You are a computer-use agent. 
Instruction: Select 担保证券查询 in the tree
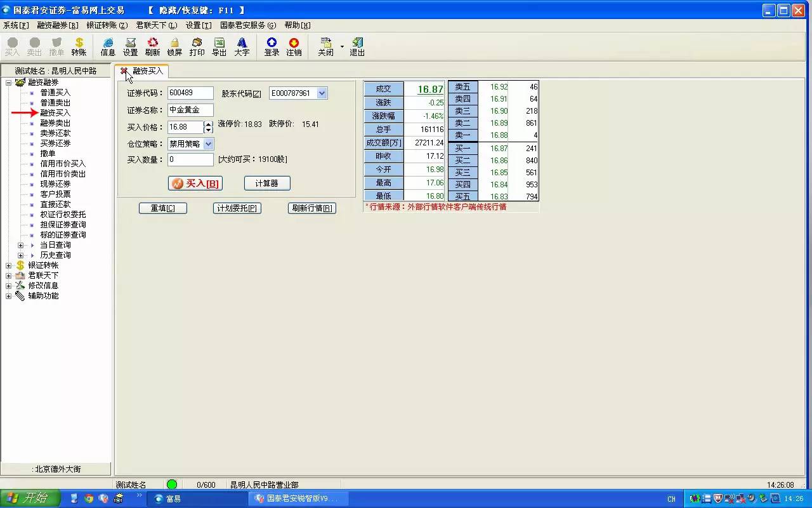[x=63, y=225]
